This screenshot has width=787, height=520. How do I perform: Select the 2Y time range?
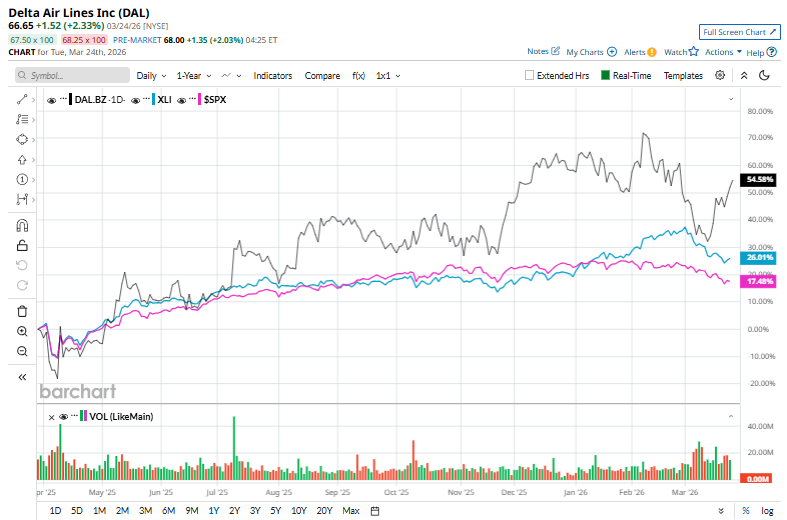234,511
